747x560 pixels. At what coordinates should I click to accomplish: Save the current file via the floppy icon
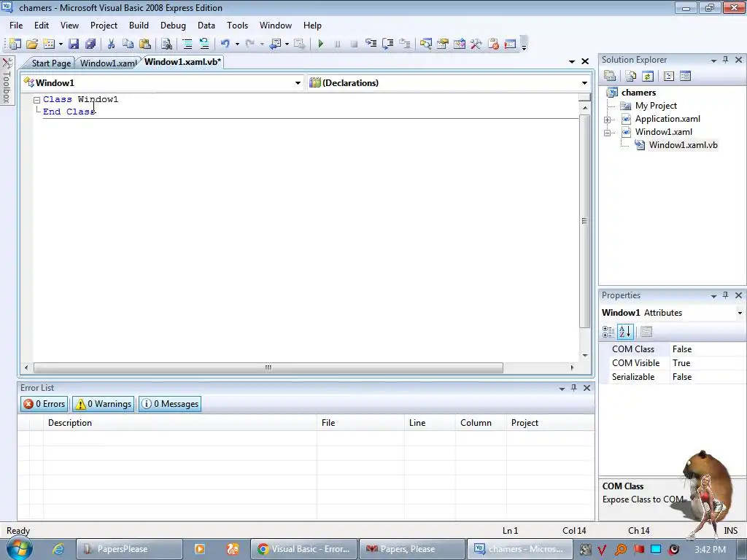tap(74, 44)
